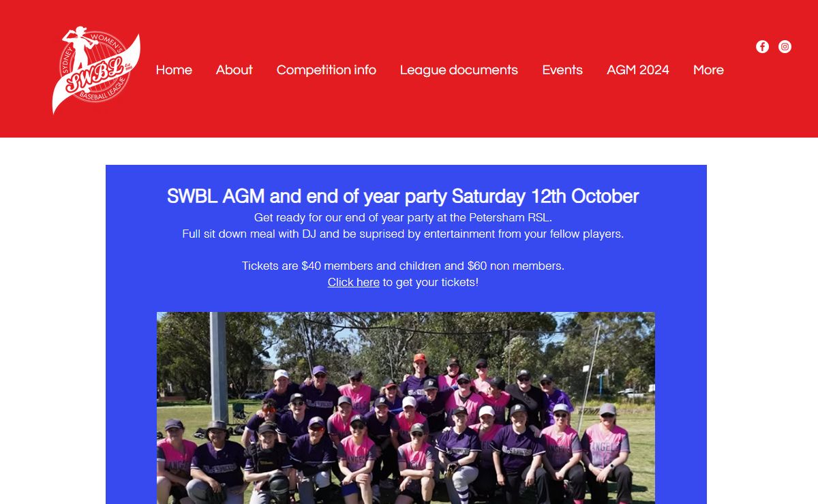This screenshot has width=818, height=504.
Task: Open the Instagram social icon
Action: tap(785, 46)
